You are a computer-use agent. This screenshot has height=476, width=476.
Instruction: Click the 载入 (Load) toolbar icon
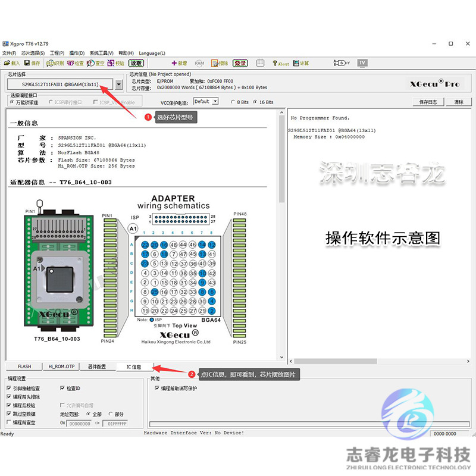pos(11,63)
